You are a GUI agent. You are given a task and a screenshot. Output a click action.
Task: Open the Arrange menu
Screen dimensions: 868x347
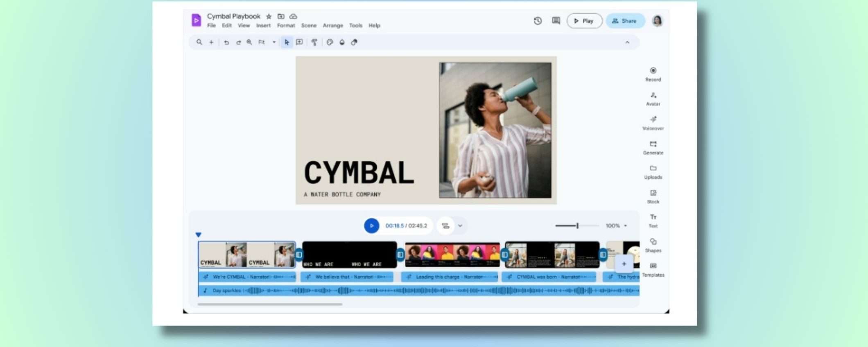[333, 25]
